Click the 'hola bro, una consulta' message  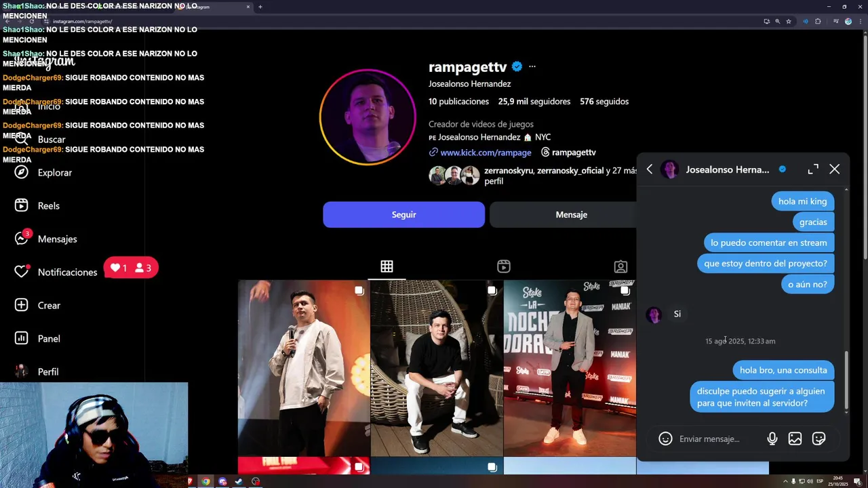pyautogui.click(x=783, y=370)
